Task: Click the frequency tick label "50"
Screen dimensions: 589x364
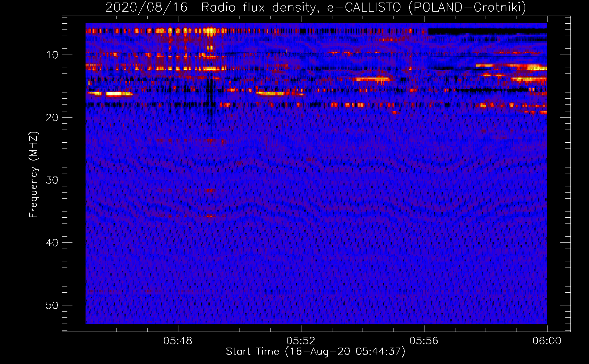Action: coord(52,305)
